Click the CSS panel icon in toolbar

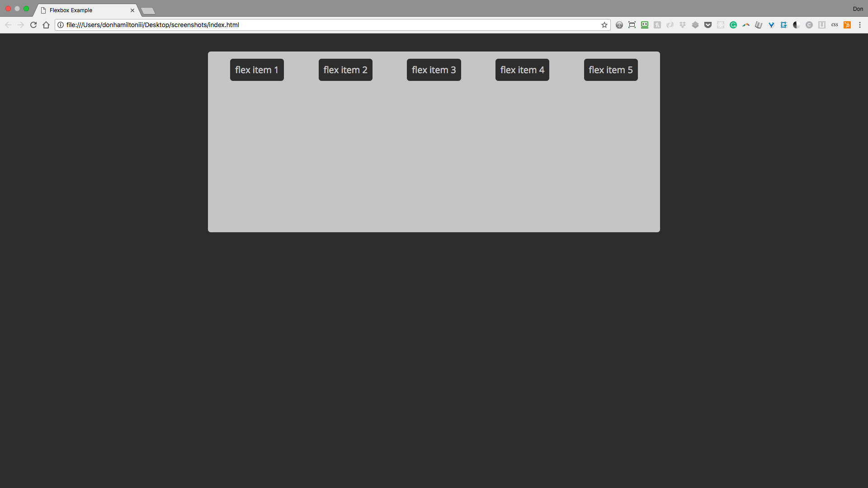[834, 24]
